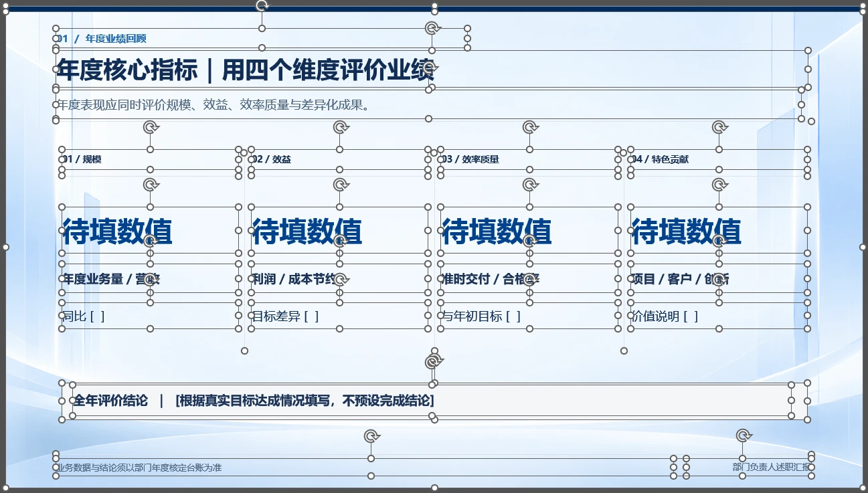Click rotation handle above the left footer text 业务数据与结论
This screenshot has height=493, width=868.
click(x=371, y=436)
